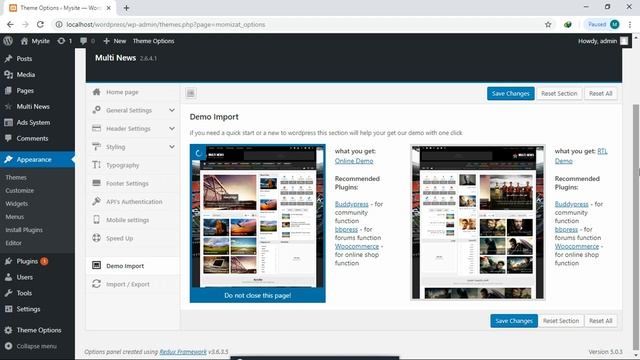Click bottom Reset Section button
Viewport: 640px width, 360px height.
pyautogui.click(x=561, y=321)
